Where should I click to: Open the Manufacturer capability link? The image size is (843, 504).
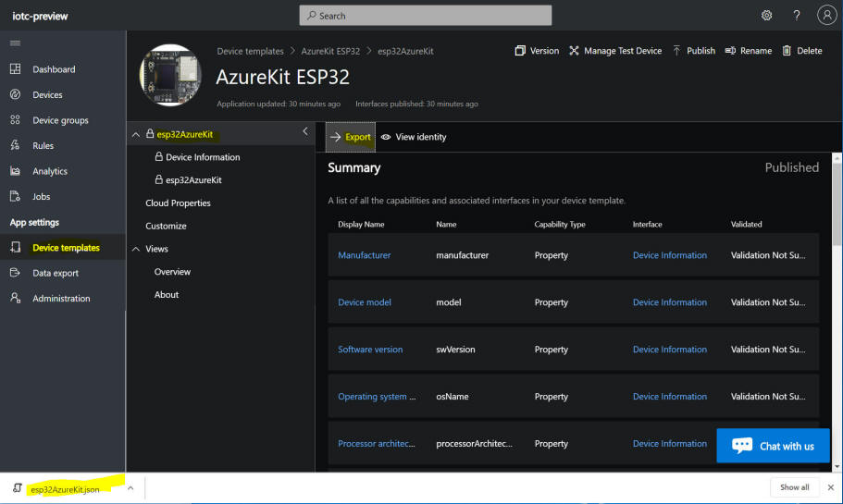(364, 255)
